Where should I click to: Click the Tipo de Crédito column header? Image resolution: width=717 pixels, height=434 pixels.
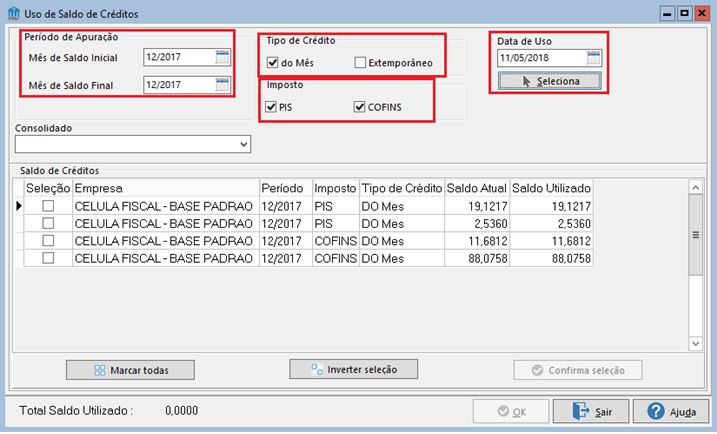pos(402,188)
